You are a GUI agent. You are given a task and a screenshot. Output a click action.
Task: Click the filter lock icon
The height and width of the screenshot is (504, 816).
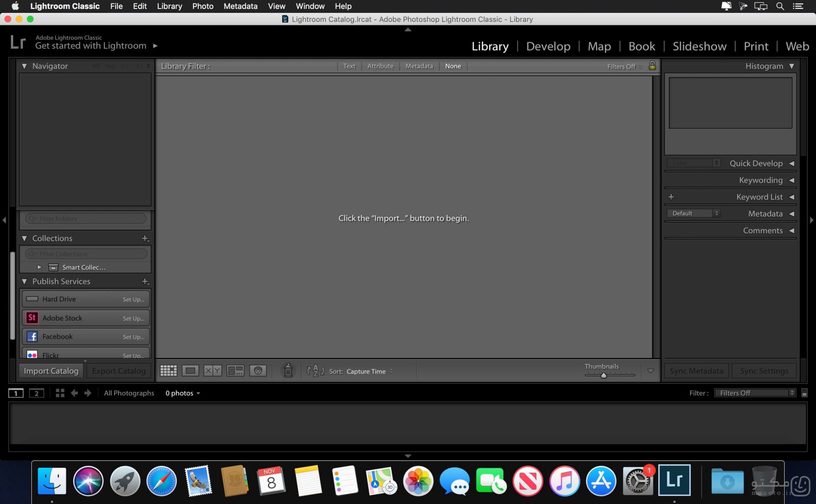[x=652, y=65]
